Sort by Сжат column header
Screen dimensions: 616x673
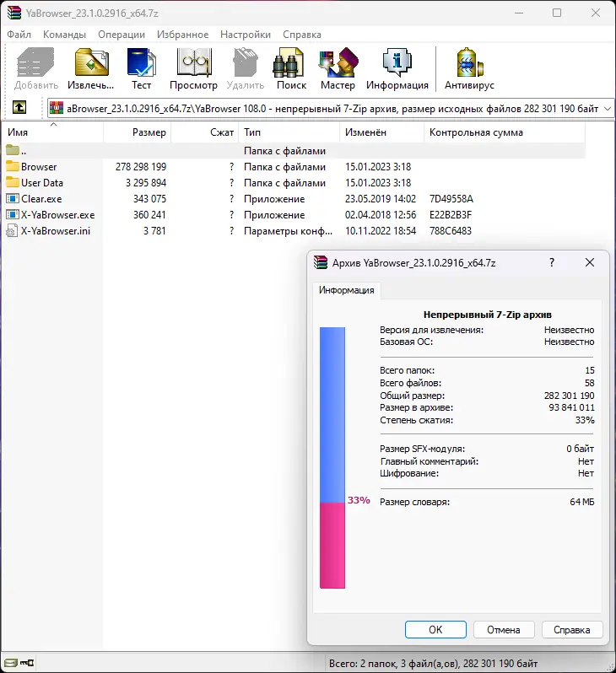click(205, 132)
